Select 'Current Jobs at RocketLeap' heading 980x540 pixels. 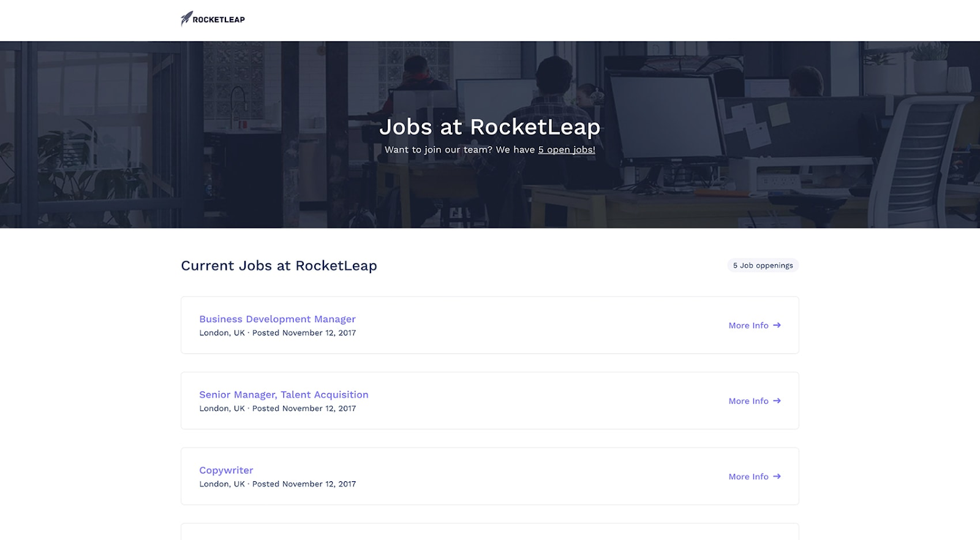(279, 265)
